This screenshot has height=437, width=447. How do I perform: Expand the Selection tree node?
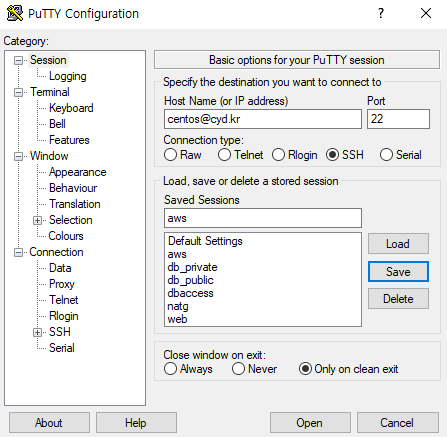[37, 220]
